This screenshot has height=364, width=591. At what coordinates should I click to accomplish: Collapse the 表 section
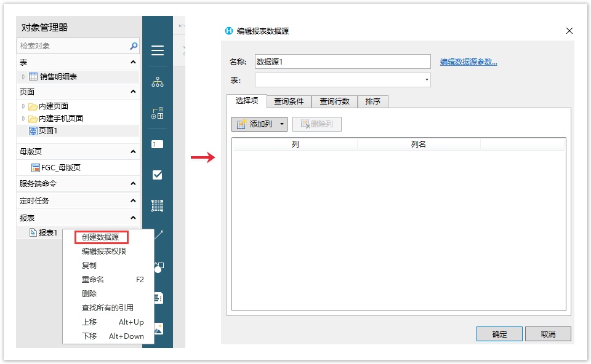(x=133, y=62)
